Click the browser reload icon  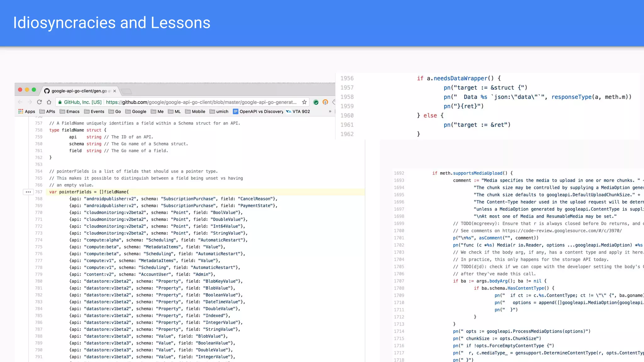tap(39, 102)
